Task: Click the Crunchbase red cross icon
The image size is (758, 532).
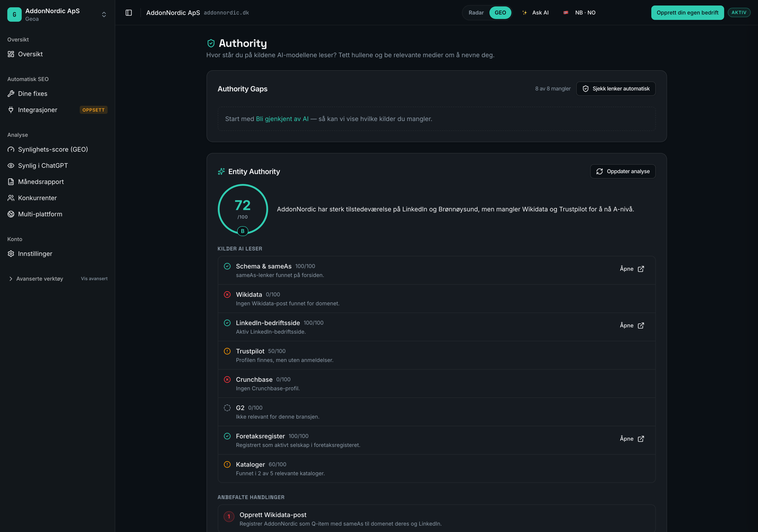Action: click(227, 380)
